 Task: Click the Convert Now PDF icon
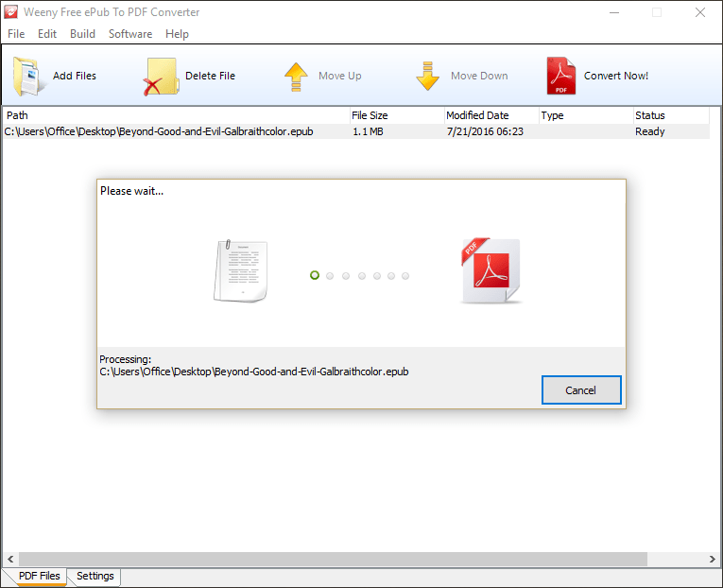(x=560, y=76)
